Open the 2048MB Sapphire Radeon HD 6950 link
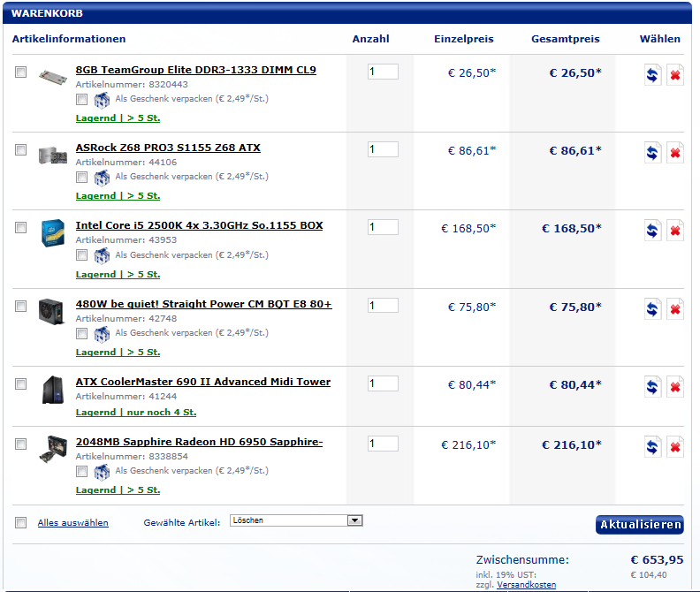The height and width of the screenshot is (592, 700). click(199, 442)
